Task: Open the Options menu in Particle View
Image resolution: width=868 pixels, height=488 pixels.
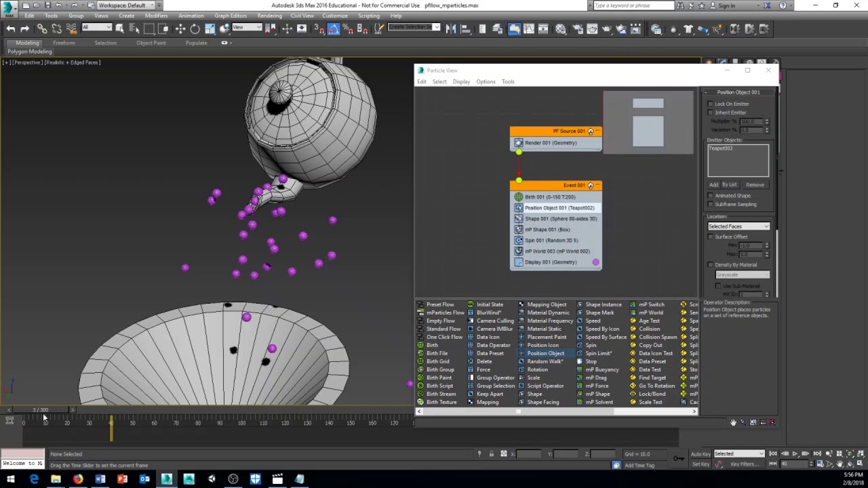Action: coord(486,81)
